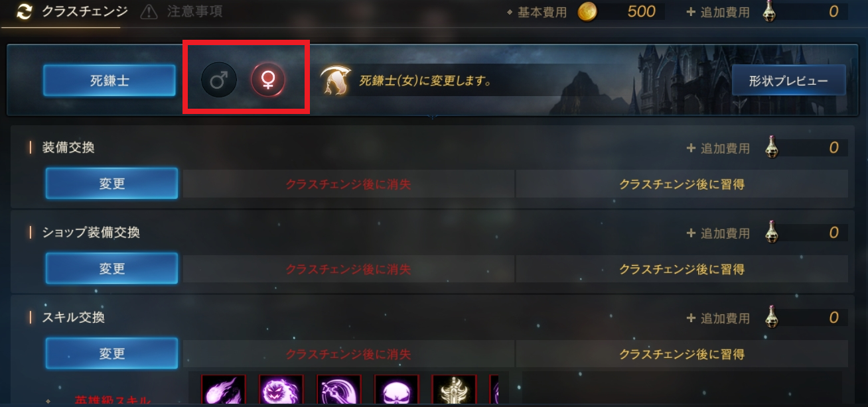The height and width of the screenshot is (407, 868).
Task: Open the 形状プレビュー preview
Action: [x=788, y=81]
